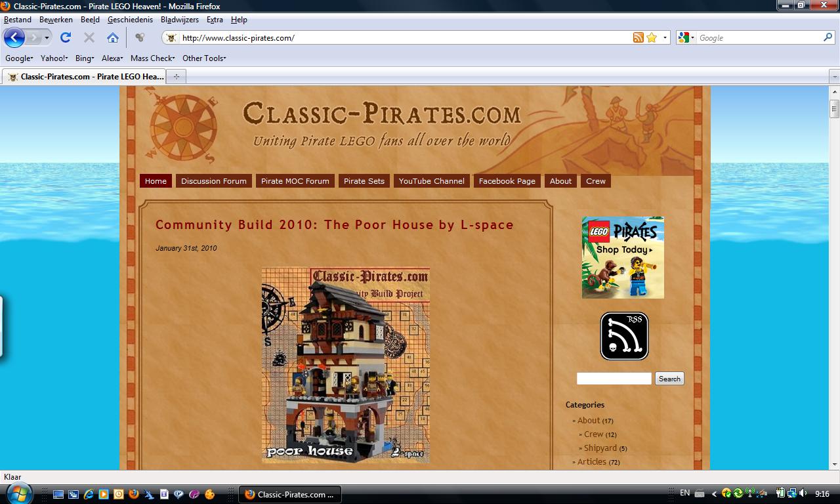This screenshot has height=504, width=840.
Task: Open the Windows Start orb
Action: (x=18, y=493)
